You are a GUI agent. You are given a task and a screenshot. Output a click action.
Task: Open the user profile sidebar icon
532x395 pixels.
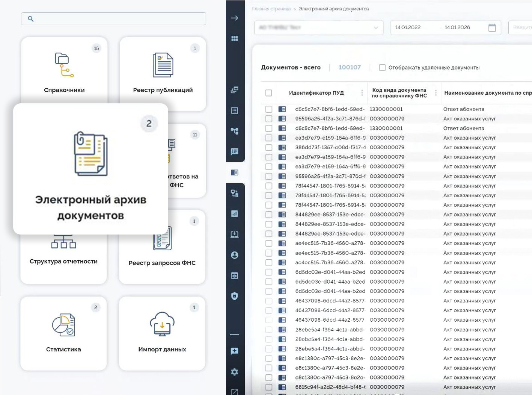click(235, 255)
